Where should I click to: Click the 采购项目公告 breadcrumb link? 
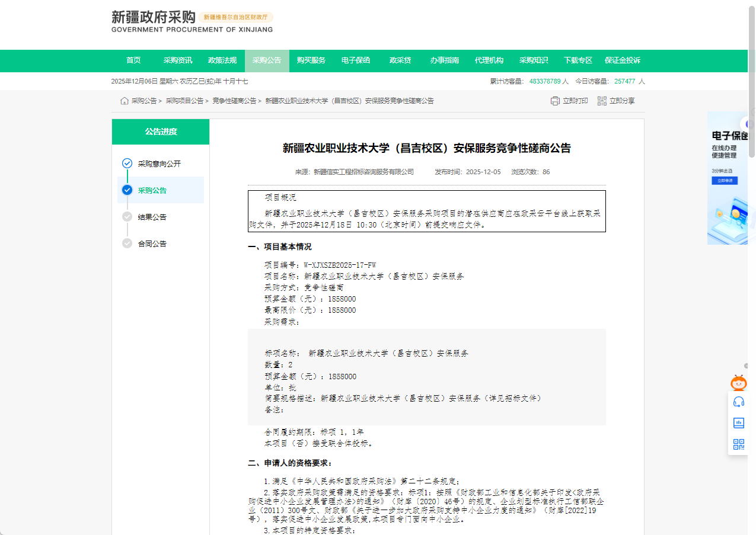(184, 101)
